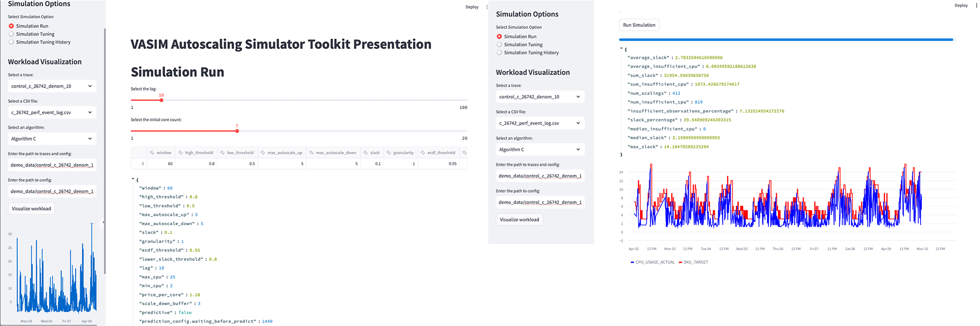Toggle the SKU_TARGET legend entry in the chart

point(693,262)
